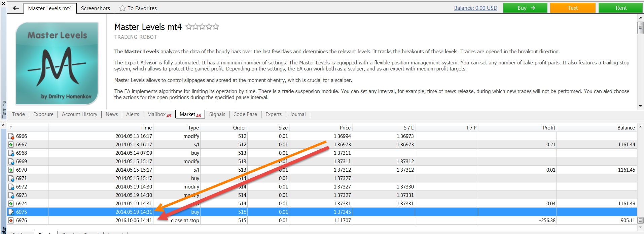Open the Journal tab
Screen dimensions: 644x234
pyautogui.click(x=298, y=114)
